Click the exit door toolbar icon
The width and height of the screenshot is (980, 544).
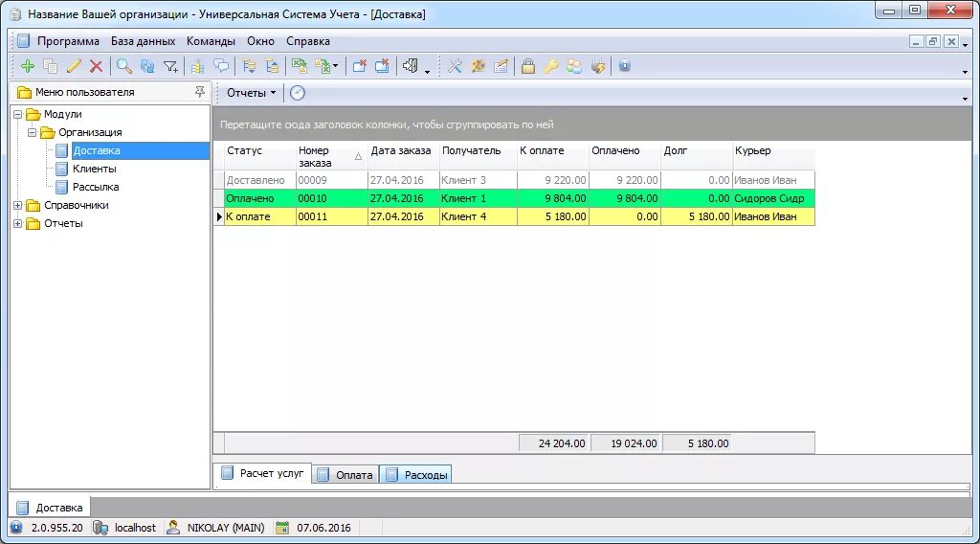pos(411,66)
